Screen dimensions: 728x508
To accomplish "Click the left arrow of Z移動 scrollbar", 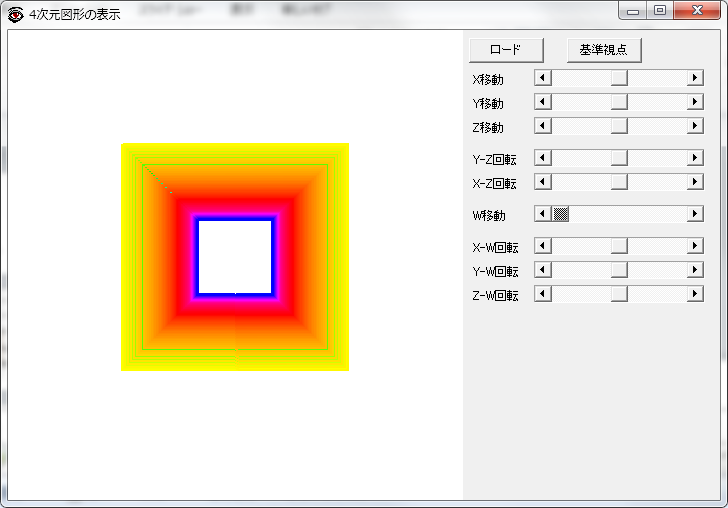I will 543,126.
